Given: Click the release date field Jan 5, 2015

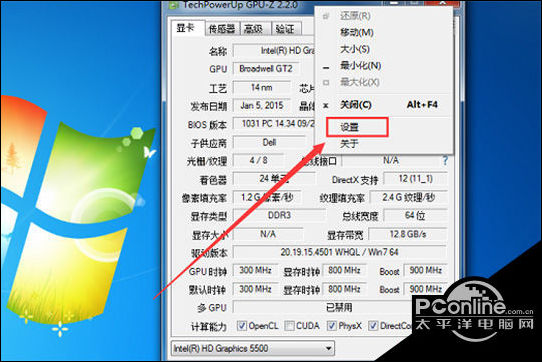Looking at the screenshot, I should 262,105.
